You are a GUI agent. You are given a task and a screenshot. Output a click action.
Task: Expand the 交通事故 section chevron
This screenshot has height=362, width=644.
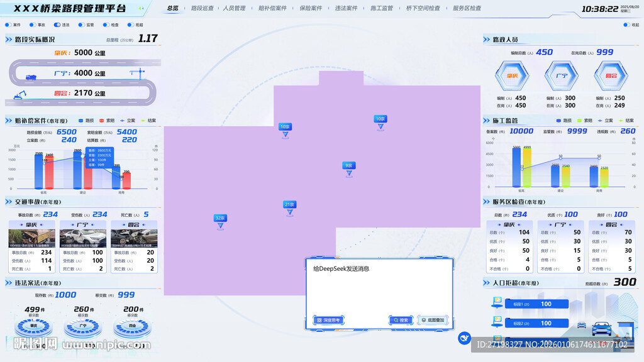coord(8,202)
